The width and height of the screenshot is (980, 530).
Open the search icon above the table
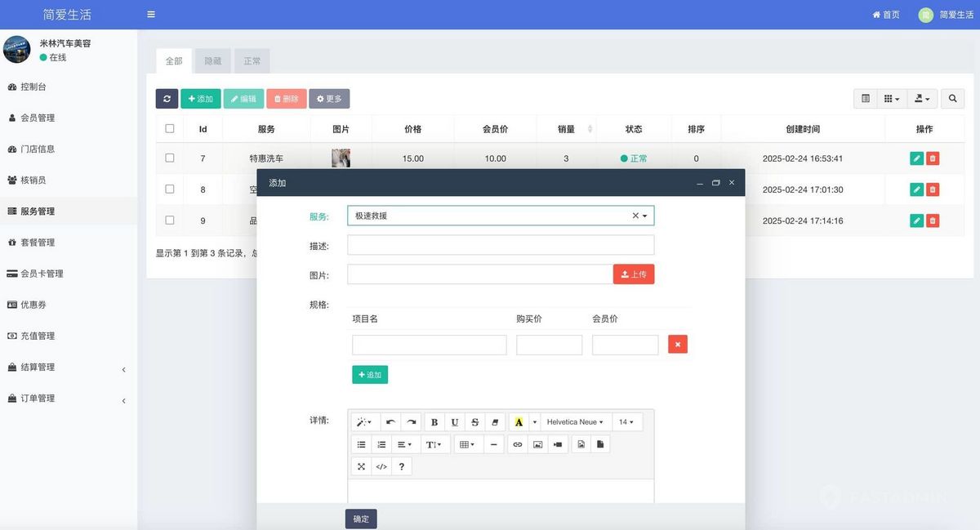click(x=952, y=98)
